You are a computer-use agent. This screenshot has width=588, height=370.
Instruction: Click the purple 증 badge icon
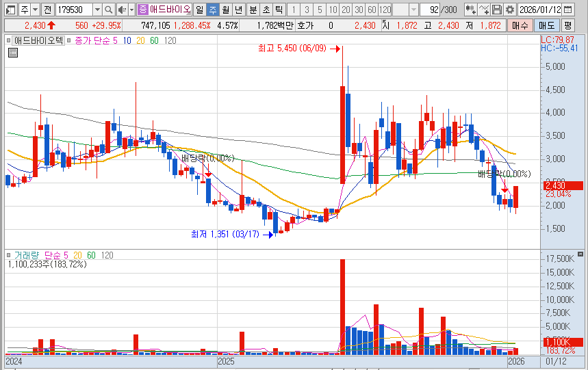click(x=143, y=10)
